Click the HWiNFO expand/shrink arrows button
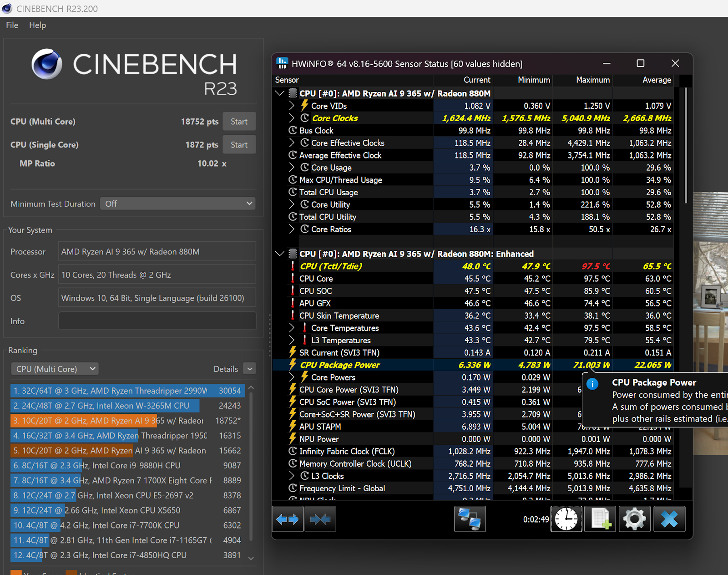This screenshot has width=728, height=575. (x=288, y=519)
